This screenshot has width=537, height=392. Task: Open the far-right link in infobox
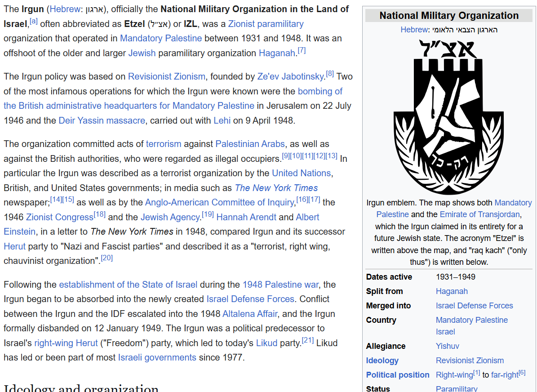click(505, 375)
